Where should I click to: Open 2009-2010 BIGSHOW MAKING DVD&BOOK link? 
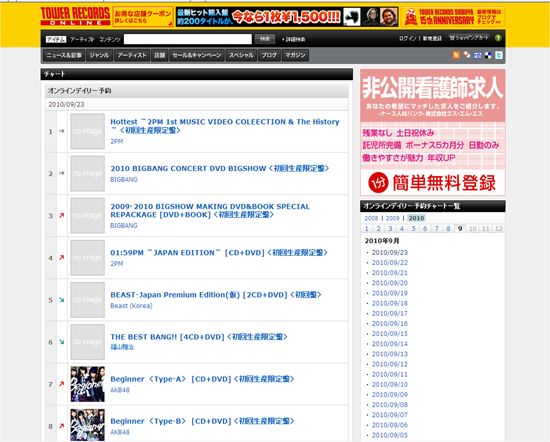(210, 210)
